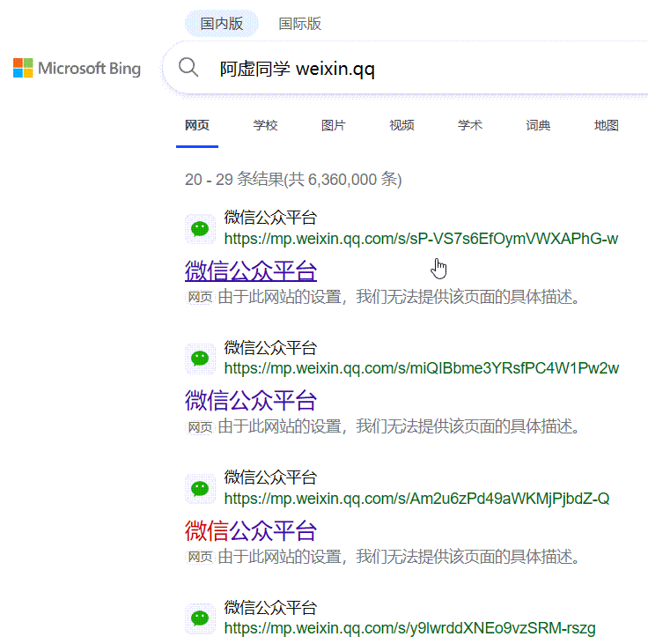Click site name above sP-VS7s6 URL
This screenshot has height=644, width=648.
(270, 218)
